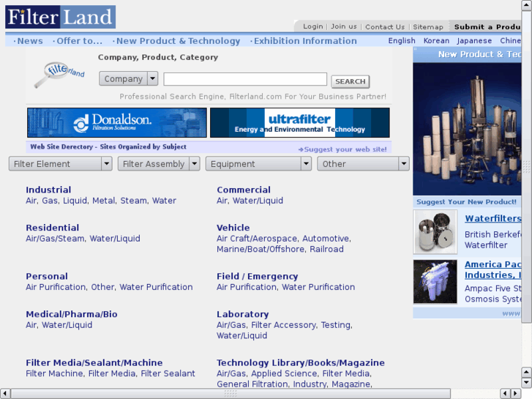Click Other under Personal
Screen dimensions: 532x399
(102, 287)
